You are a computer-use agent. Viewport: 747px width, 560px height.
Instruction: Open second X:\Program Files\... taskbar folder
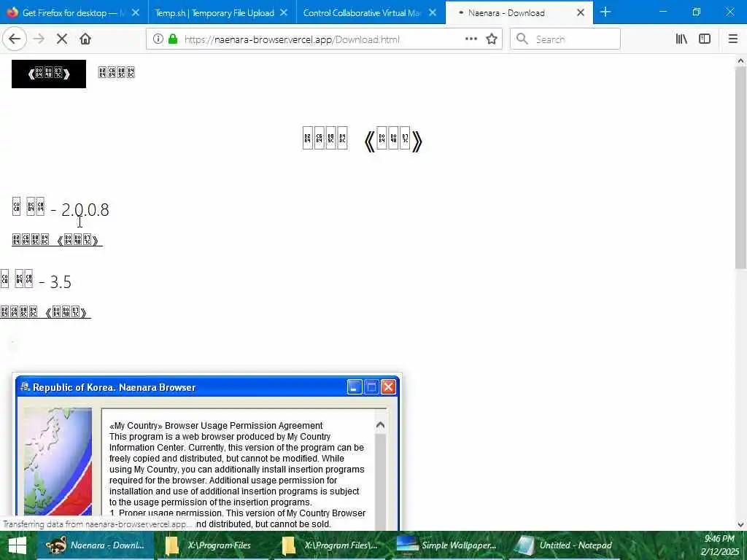tap(330, 545)
